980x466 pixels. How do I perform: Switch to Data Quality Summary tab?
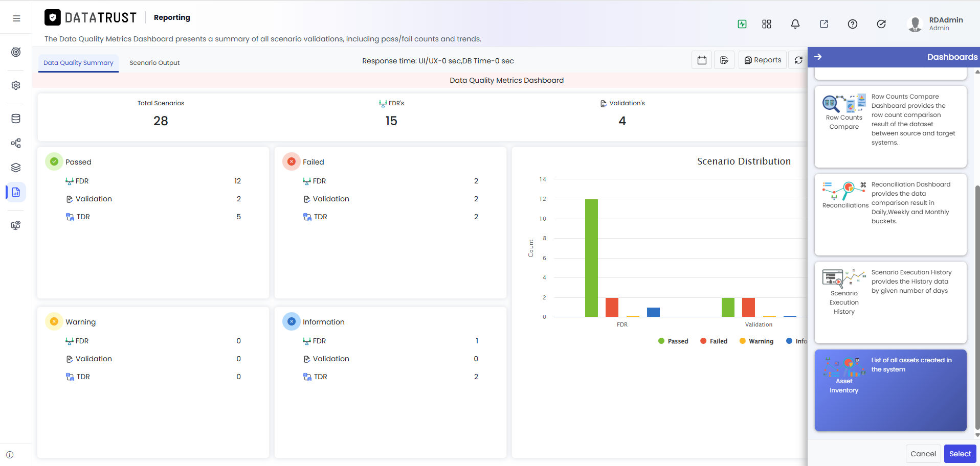click(x=78, y=63)
